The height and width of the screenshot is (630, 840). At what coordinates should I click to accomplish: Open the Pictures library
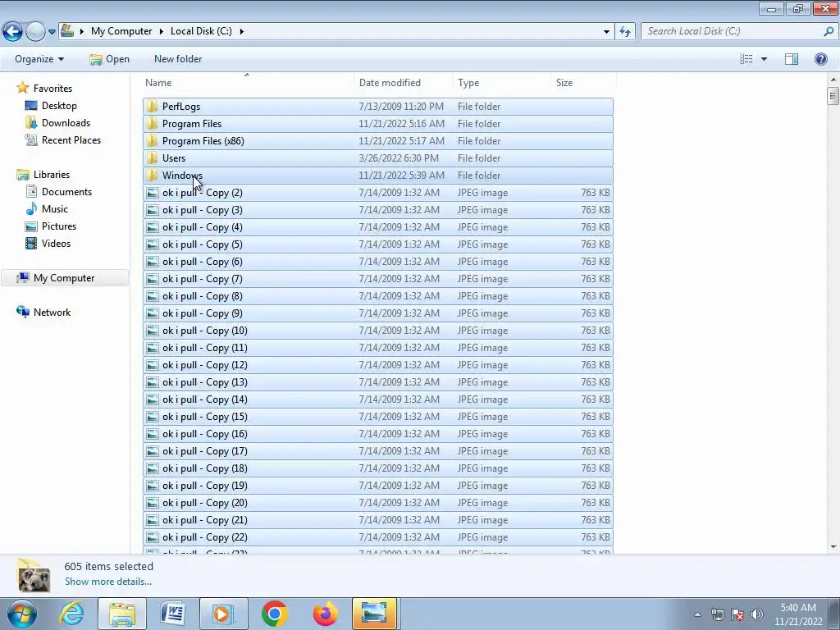[x=59, y=226]
